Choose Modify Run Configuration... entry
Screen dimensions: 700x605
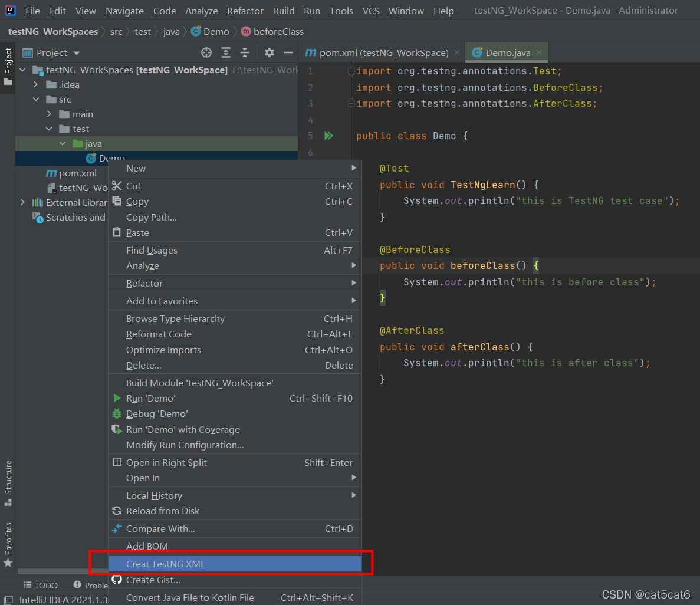[x=235, y=445]
